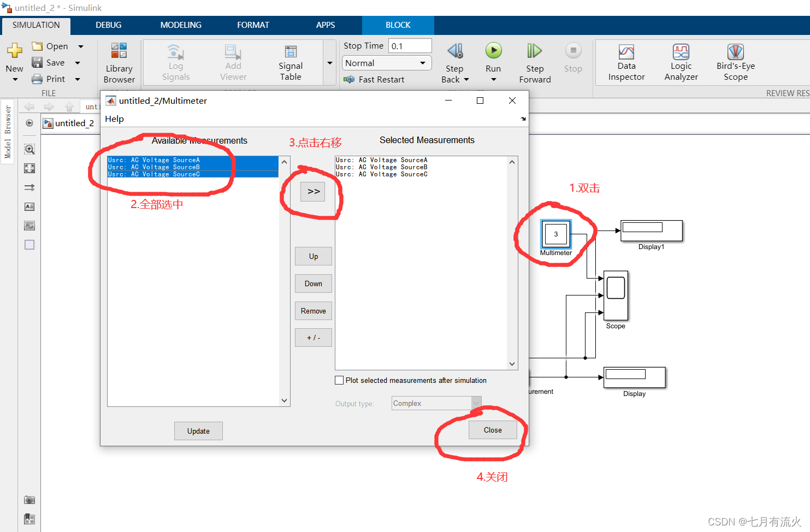Click Step Forward
The height and width of the screenshot is (532, 810).
click(x=535, y=63)
